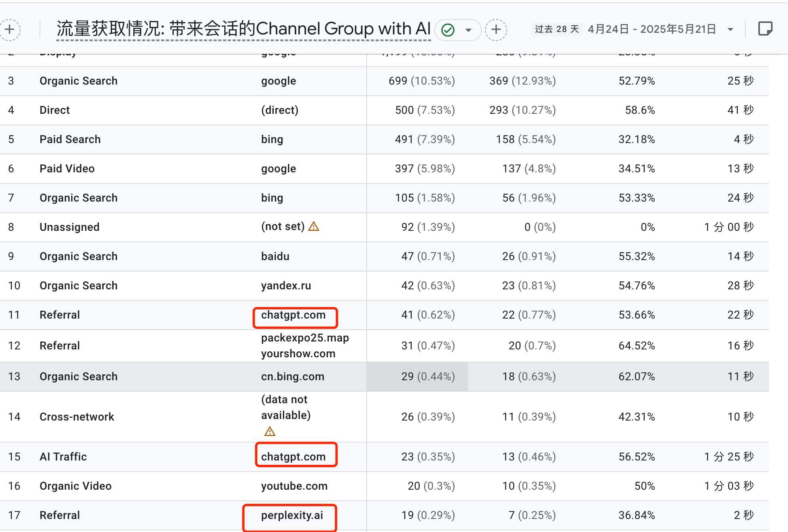This screenshot has width=788, height=532.
Task: Click the add segment plus circle on left
Action: coord(9,30)
